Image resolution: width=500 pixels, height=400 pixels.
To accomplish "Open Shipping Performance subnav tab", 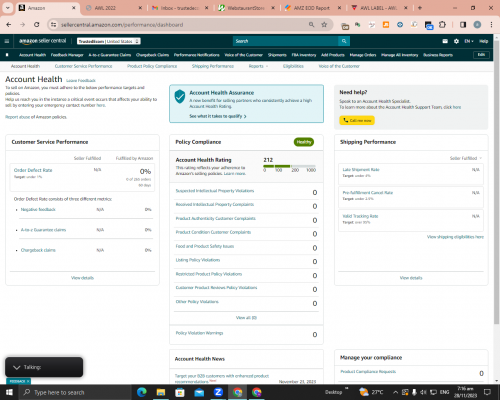I will pyautogui.click(x=213, y=66).
